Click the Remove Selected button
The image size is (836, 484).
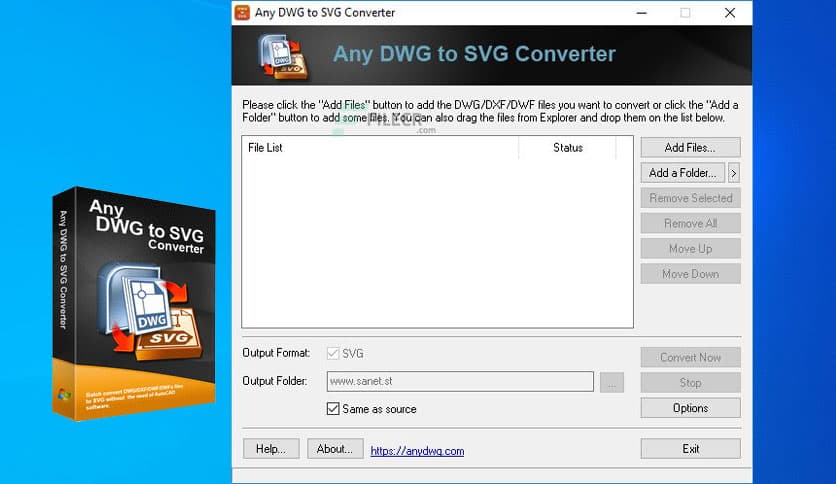coord(690,198)
